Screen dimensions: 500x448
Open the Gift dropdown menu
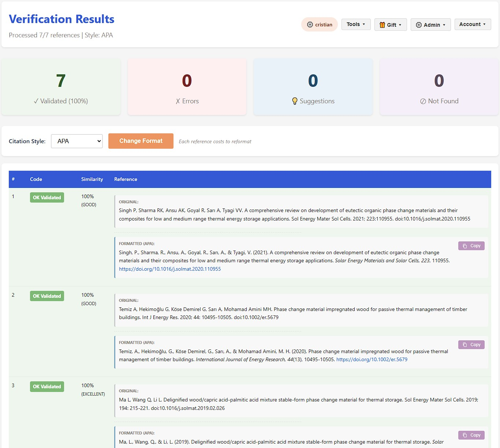(390, 25)
